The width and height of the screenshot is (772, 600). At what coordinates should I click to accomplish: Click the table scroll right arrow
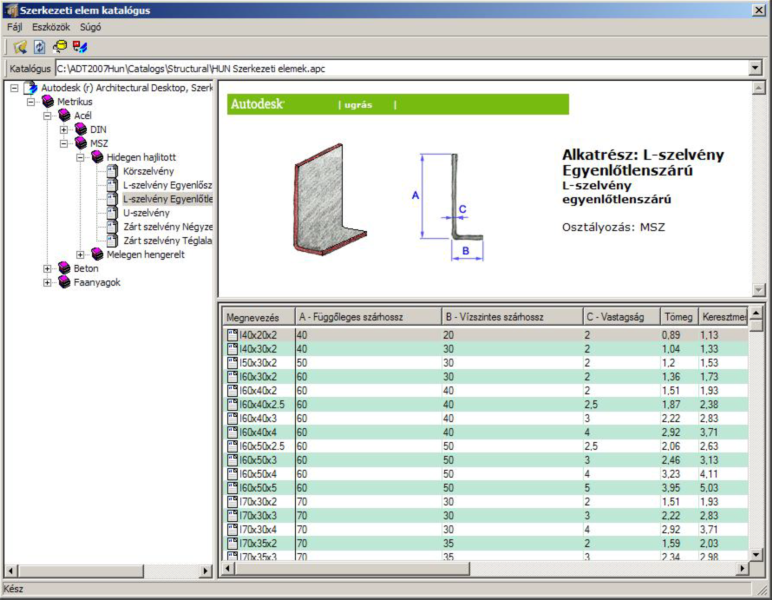(x=742, y=568)
